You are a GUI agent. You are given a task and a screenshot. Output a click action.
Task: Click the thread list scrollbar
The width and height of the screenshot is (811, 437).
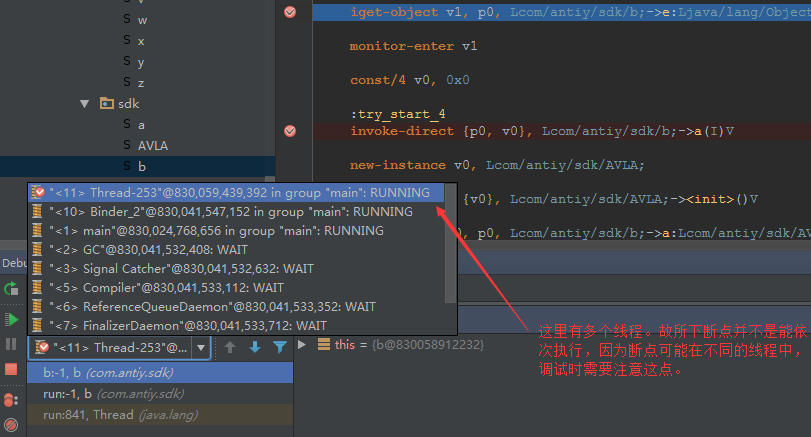[451, 240]
